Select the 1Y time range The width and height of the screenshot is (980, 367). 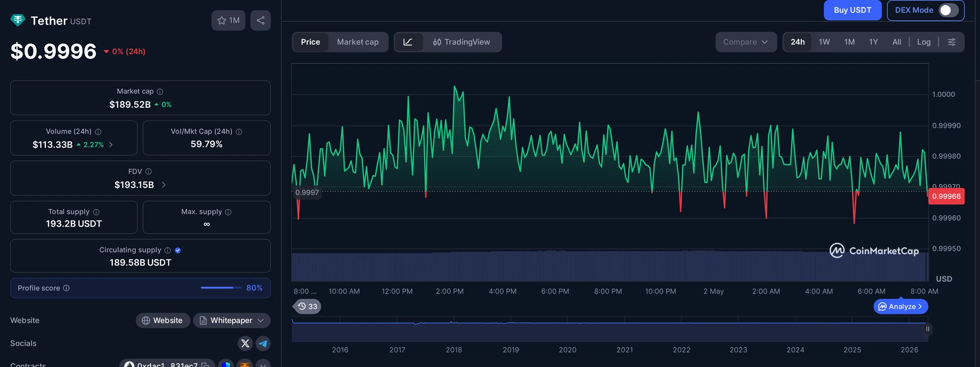[x=873, y=42]
